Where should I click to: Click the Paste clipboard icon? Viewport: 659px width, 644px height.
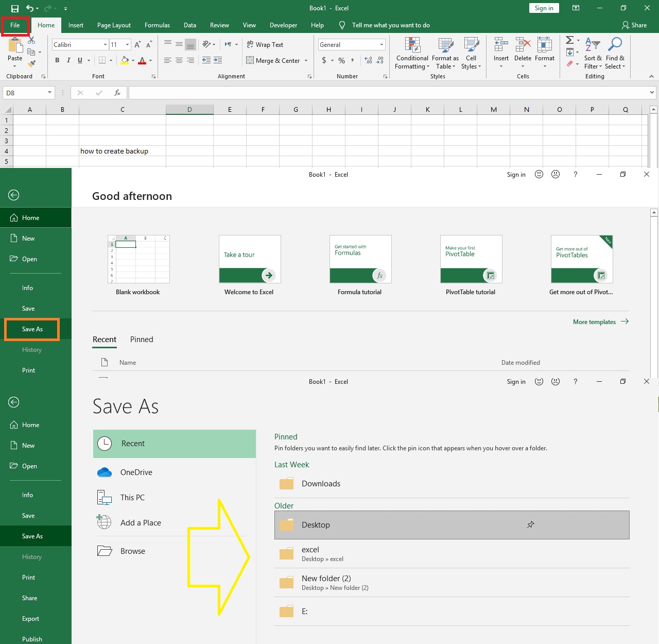(x=15, y=46)
